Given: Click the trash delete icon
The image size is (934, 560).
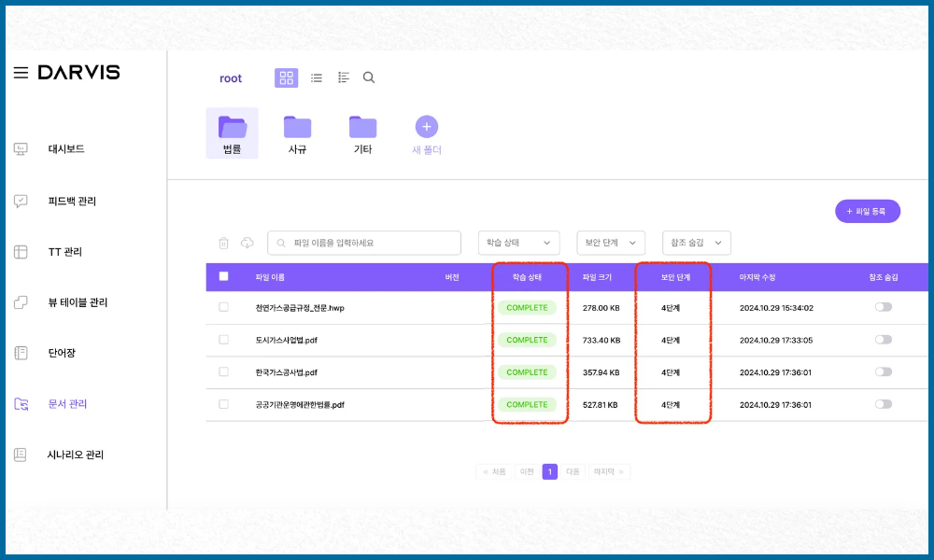Looking at the screenshot, I should [x=223, y=243].
